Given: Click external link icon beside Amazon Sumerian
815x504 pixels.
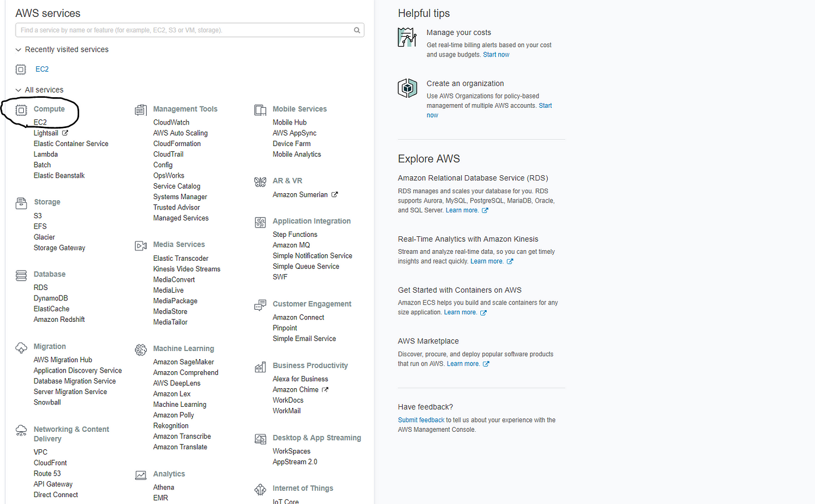Looking at the screenshot, I should (x=334, y=194).
